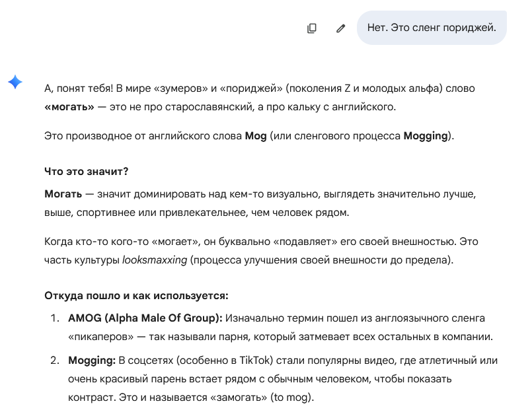Click the user message «Нет. Это сленг пориджей.»
Viewport: 532px width, 420px height.
(x=432, y=28)
